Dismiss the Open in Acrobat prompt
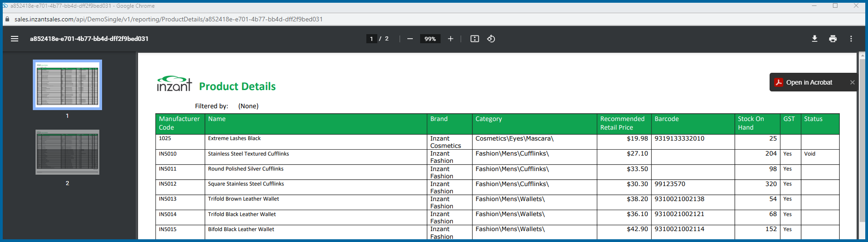868x242 pixels. [x=852, y=82]
